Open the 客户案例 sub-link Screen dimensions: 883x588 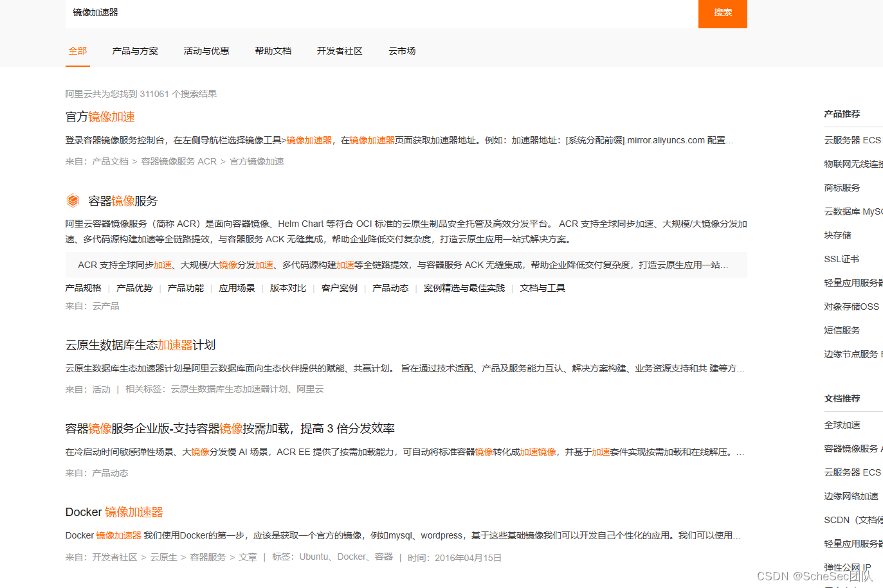[340, 288]
